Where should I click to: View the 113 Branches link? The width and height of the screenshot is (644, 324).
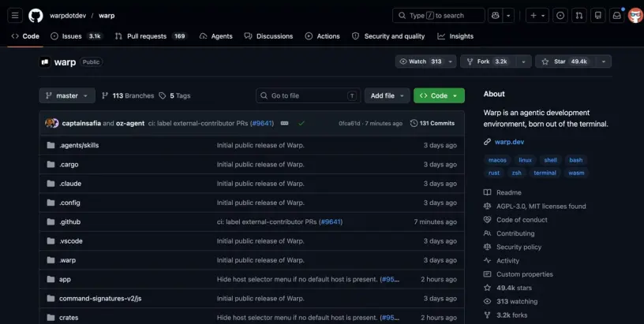point(128,95)
